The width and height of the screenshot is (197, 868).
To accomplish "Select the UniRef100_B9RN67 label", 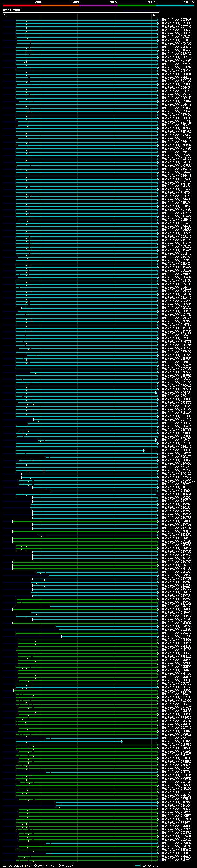I will tap(176, 460).
